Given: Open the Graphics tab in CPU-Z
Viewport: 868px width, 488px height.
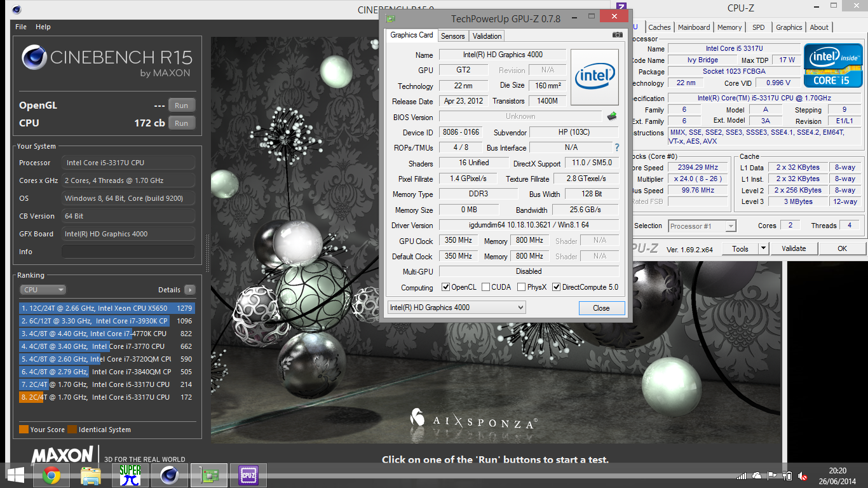Looking at the screenshot, I should tap(789, 27).
